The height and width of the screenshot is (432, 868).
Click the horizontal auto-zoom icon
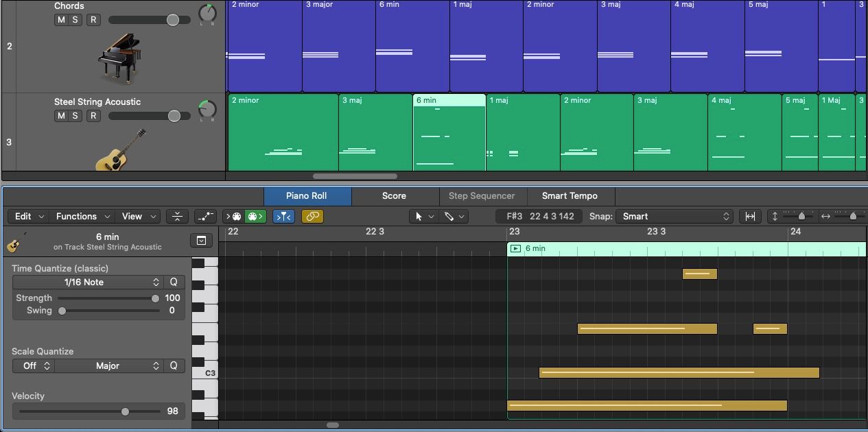click(x=750, y=216)
